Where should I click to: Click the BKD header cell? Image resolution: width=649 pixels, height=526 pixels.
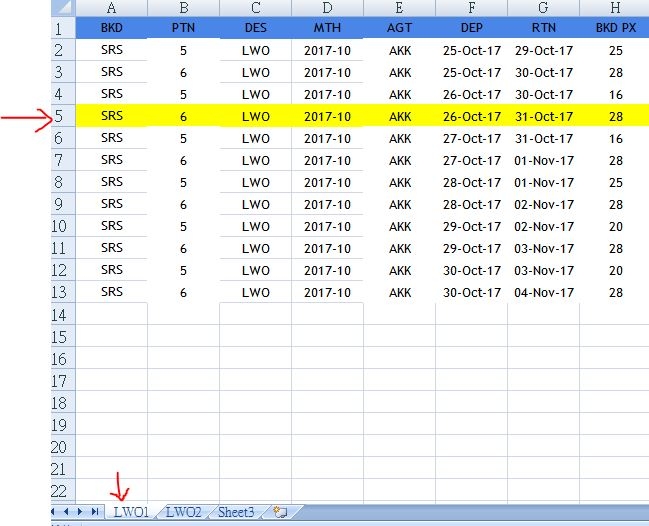pos(111,28)
